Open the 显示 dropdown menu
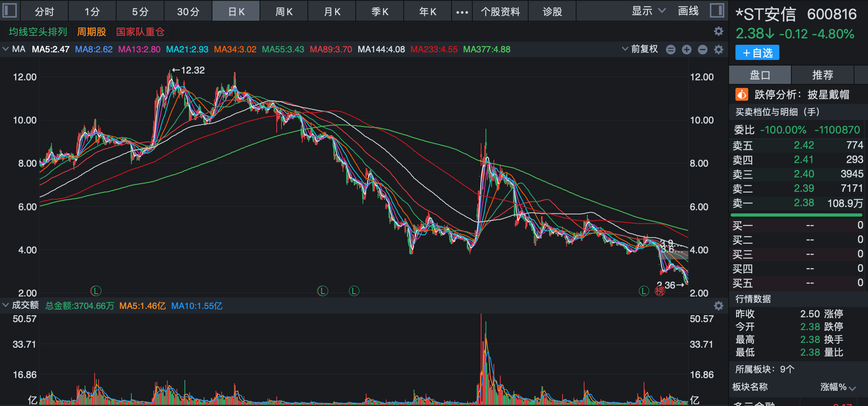The width and height of the screenshot is (868, 406). click(648, 11)
